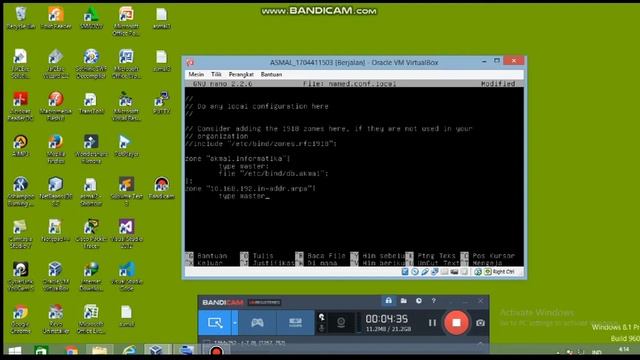Select Bandicam game recording mode
Image resolution: width=640 pixels, height=360 pixels.
tap(257, 322)
